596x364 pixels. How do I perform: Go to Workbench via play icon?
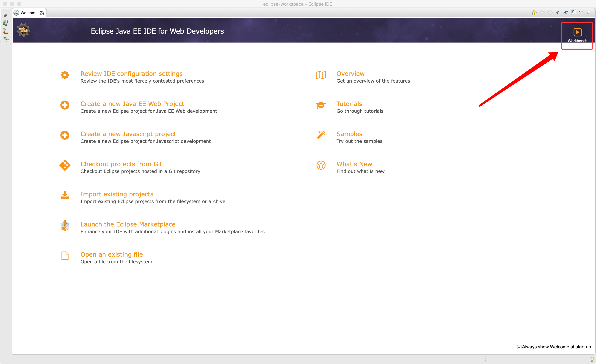(577, 32)
